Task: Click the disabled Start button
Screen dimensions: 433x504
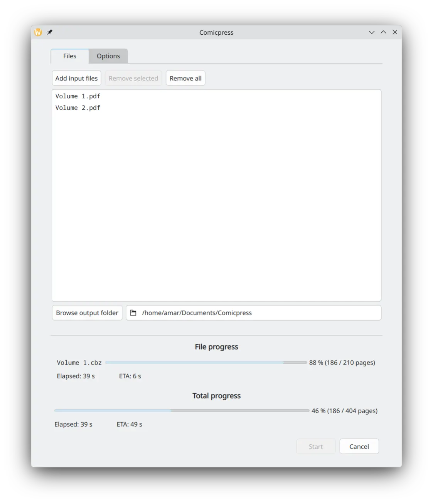Action: 316,447
